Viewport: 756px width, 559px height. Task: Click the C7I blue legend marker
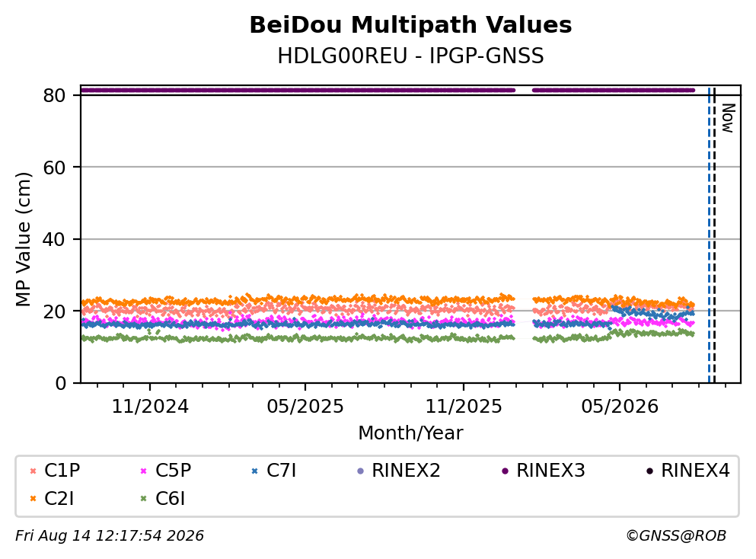pos(254,471)
